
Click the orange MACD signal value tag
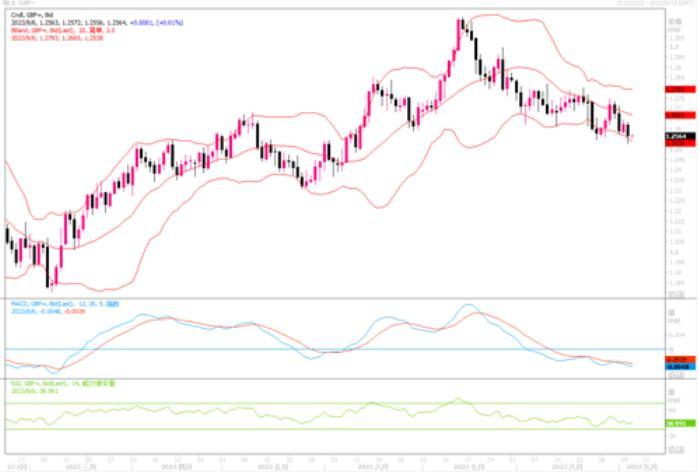[x=680, y=359]
